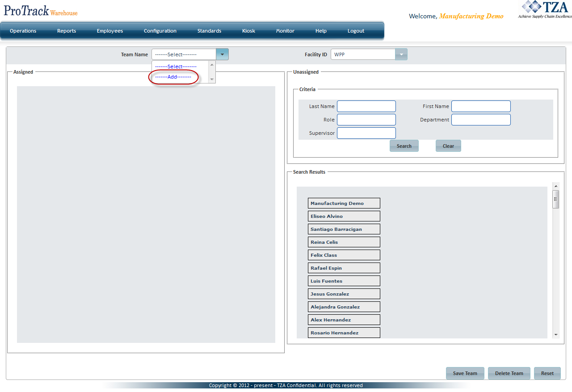Click the TZA company logo
This screenshot has width=572, height=392.
coord(545,10)
